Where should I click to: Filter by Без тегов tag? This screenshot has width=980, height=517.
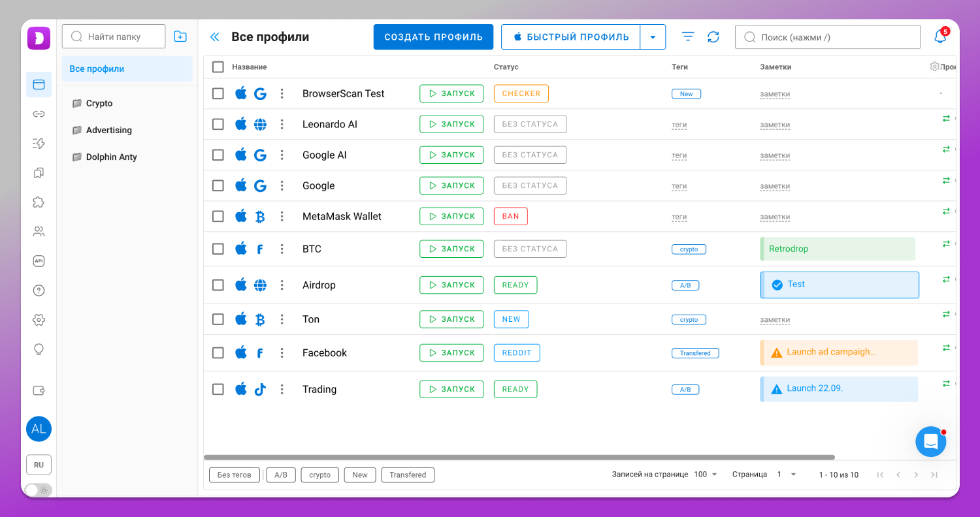tap(235, 475)
